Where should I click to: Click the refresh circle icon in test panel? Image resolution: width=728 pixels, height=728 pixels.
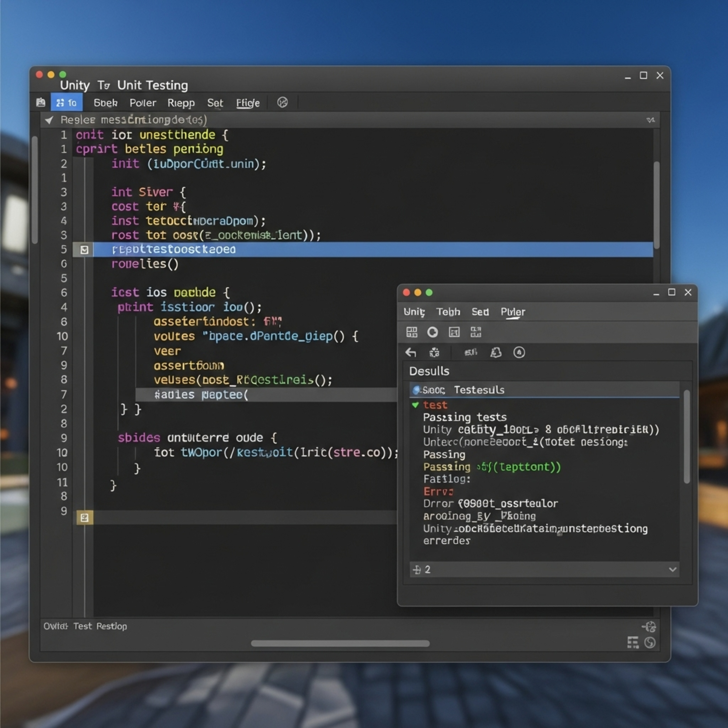pos(432,332)
